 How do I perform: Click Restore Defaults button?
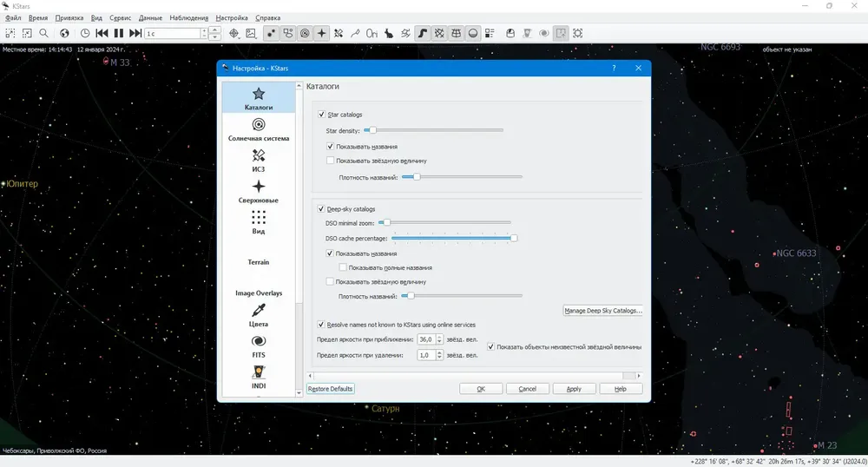(x=331, y=389)
